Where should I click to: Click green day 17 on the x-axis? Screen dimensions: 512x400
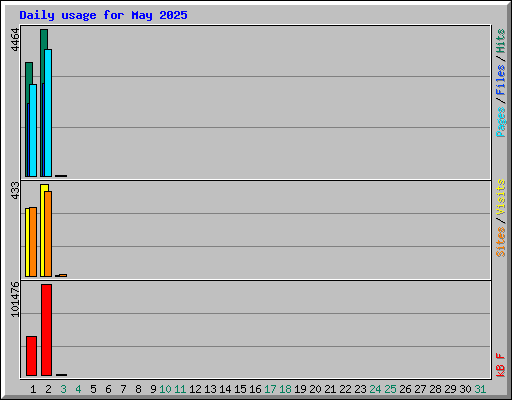click(270, 389)
